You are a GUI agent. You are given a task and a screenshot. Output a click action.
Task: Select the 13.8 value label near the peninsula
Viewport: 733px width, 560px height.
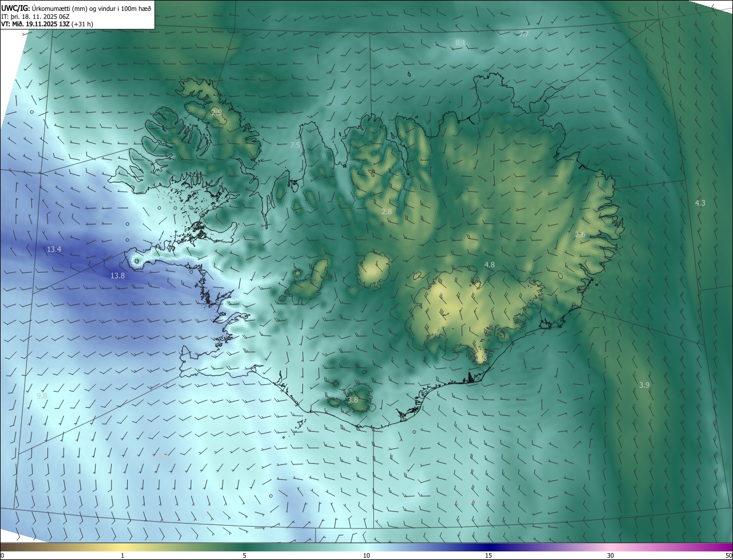[x=117, y=276]
